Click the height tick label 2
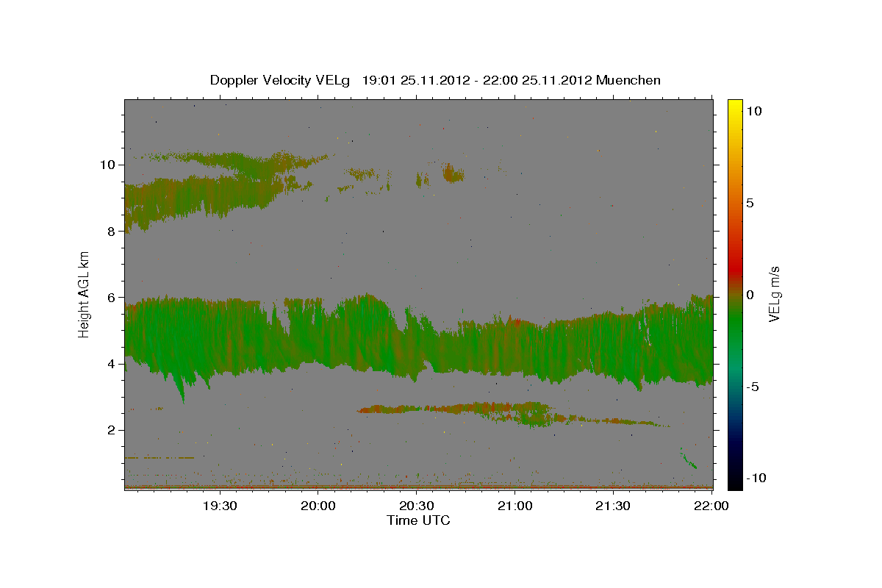882x588 pixels. [x=113, y=430]
